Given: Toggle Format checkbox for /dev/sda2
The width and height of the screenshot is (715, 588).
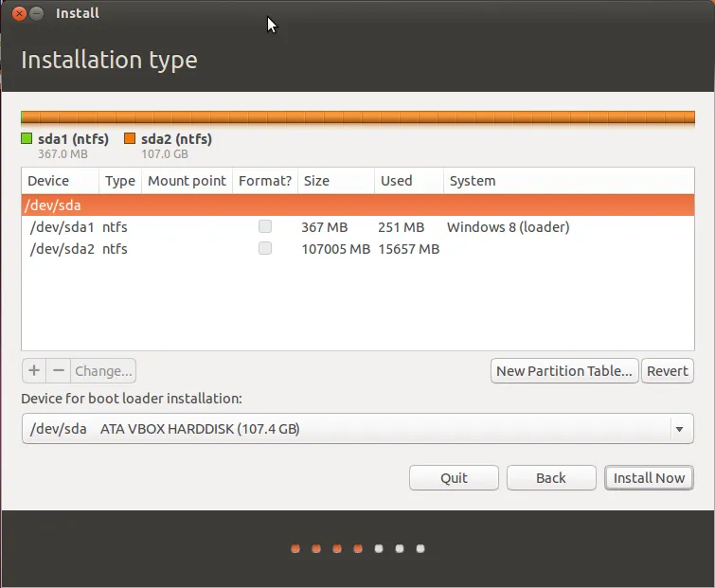Looking at the screenshot, I should 265,248.
